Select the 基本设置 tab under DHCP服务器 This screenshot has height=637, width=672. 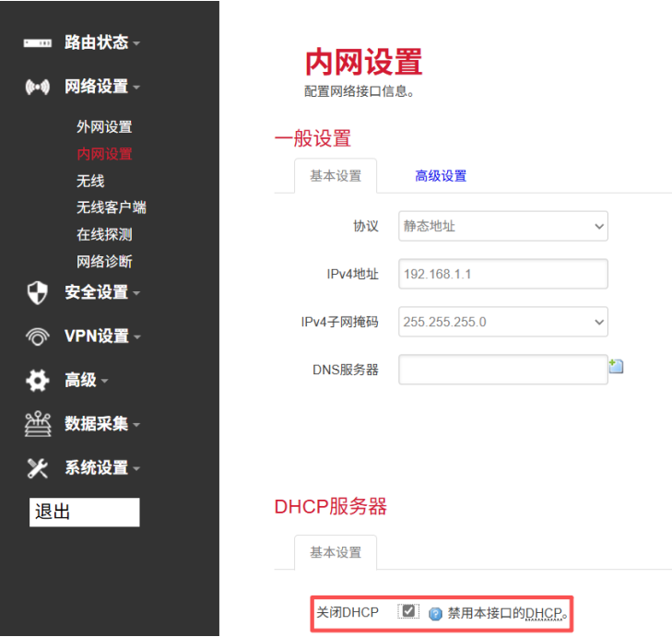(336, 552)
